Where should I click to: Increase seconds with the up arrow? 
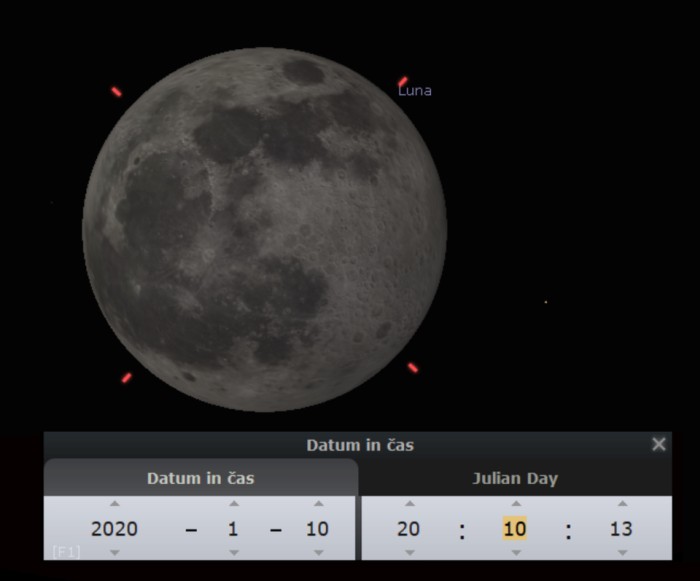tap(621, 504)
